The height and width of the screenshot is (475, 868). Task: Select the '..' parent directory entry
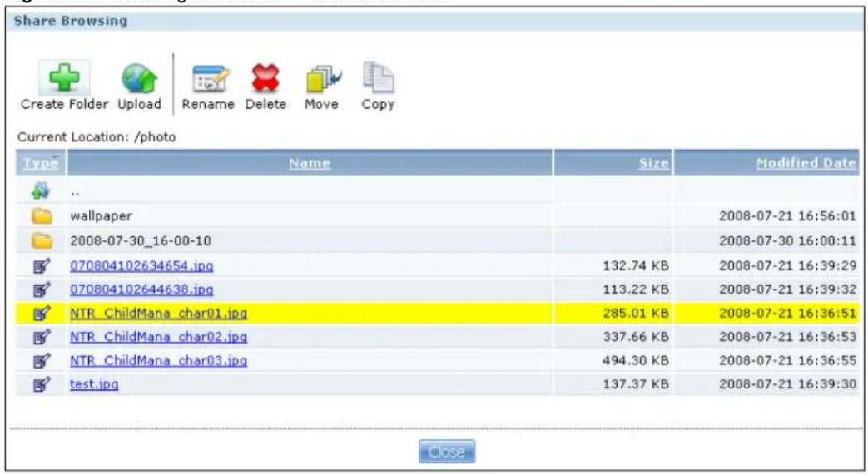click(75, 193)
